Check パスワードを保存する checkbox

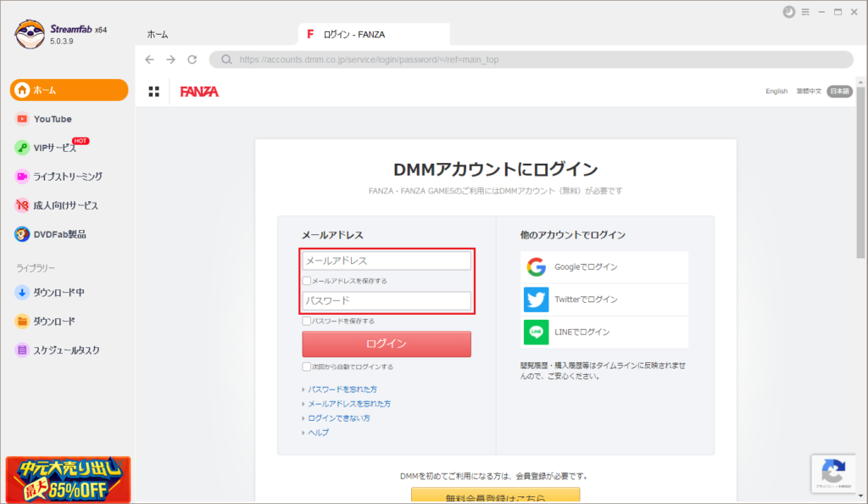tap(307, 321)
